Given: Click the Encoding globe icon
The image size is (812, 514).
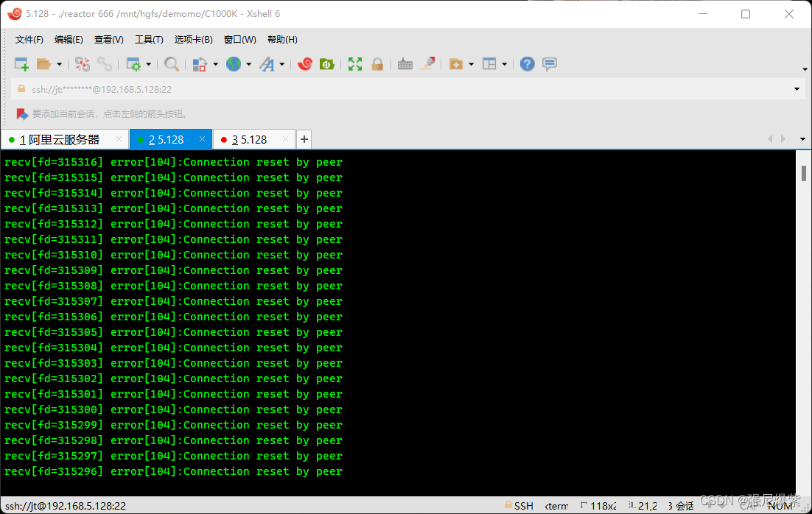Looking at the screenshot, I should click(234, 64).
